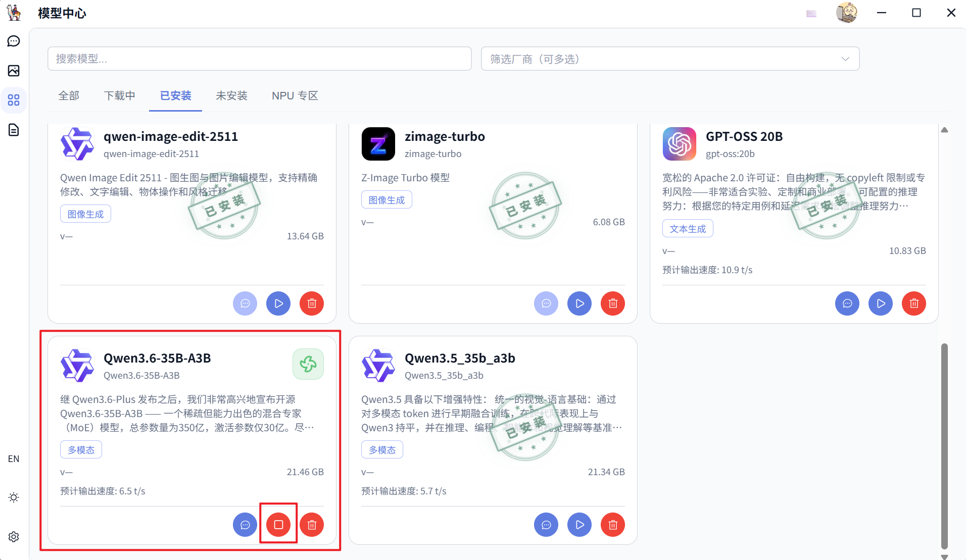Switch to the 下载中 tab

(x=119, y=95)
